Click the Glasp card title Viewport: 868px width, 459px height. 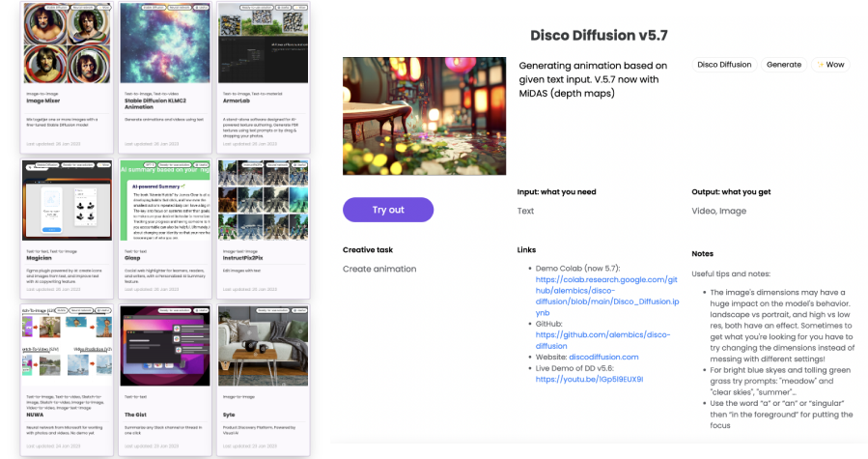point(131,258)
